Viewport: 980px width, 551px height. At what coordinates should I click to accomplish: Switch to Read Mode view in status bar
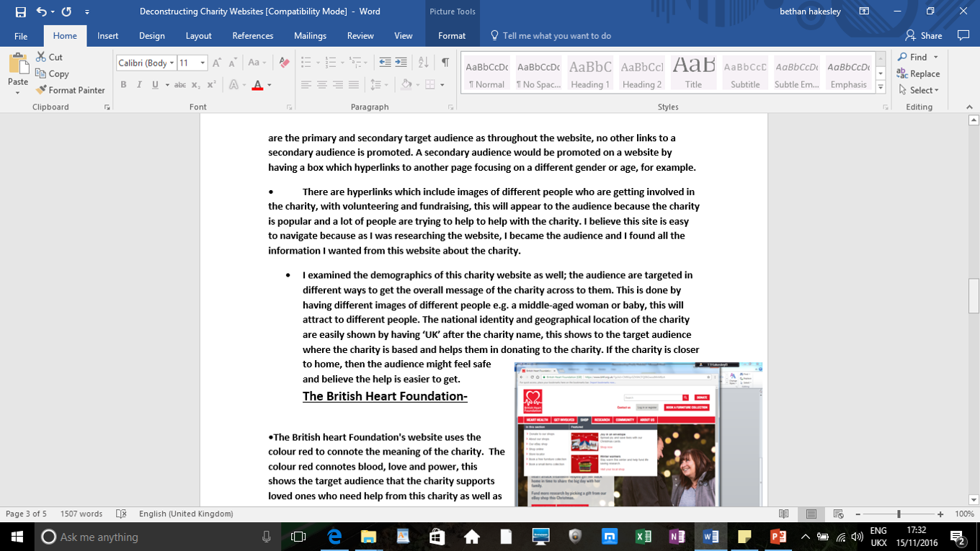coord(783,514)
